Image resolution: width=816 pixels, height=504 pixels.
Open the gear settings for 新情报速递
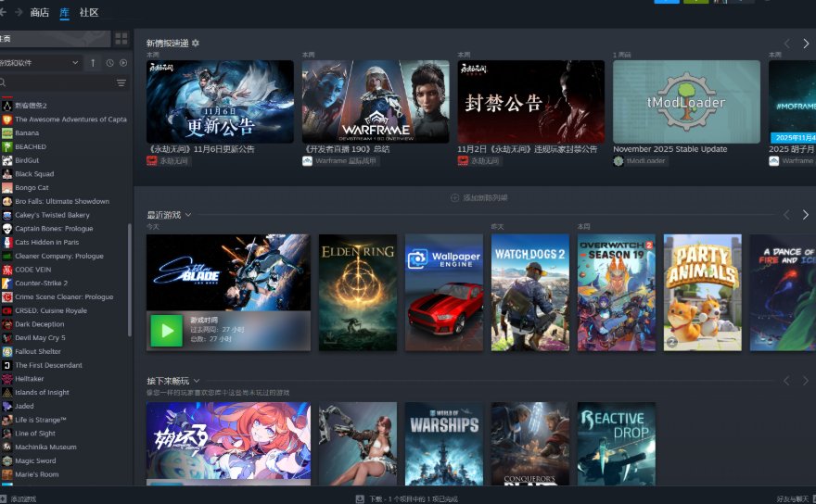(x=195, y=44)
